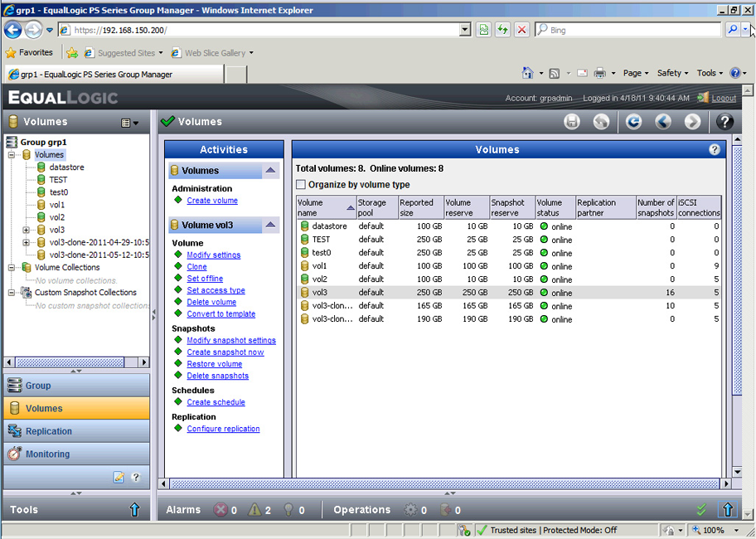This screenshot has width=756, height=539.
Task: Click the Set offline link
Action: [205, 279]
